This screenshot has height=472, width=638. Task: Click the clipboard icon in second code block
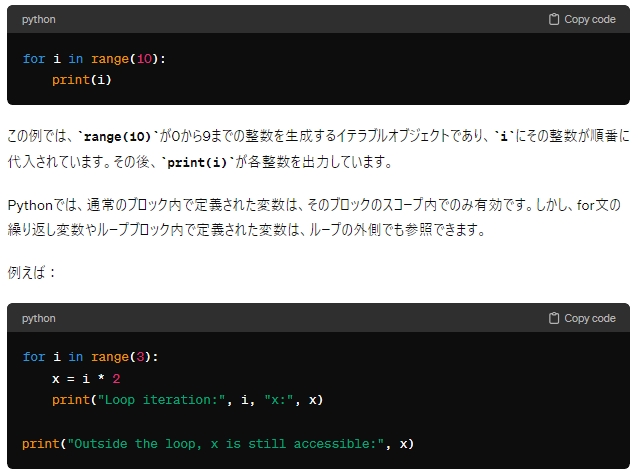(x=553, y=318)
